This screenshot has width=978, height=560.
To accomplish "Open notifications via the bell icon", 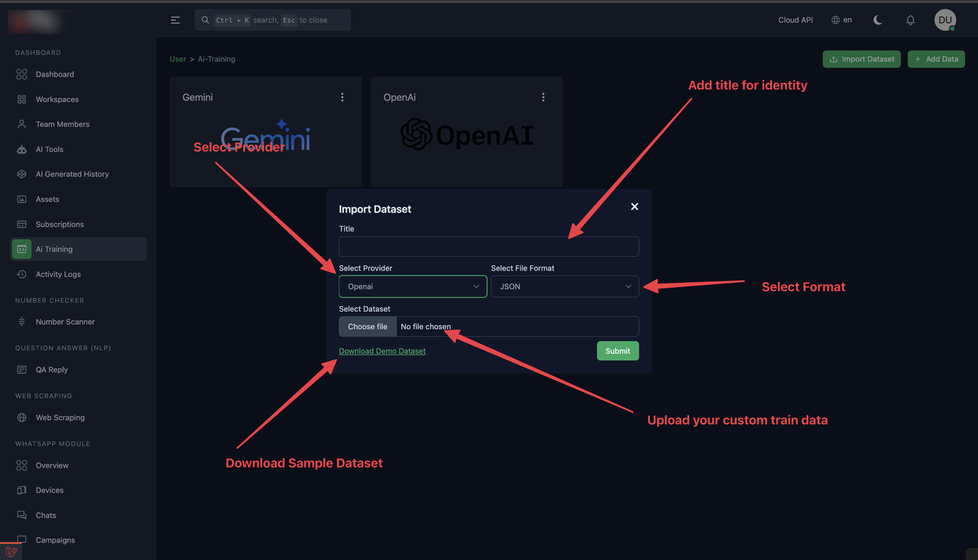I will pyautogui.click(x=911, y=20).
